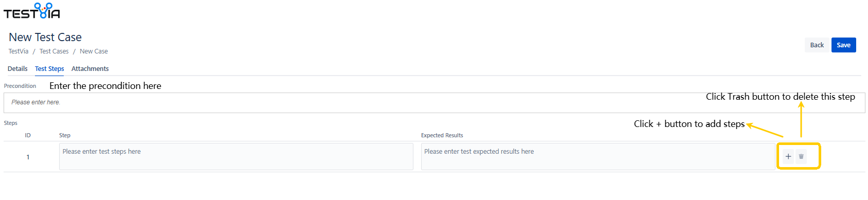This screenshot has width=868, height=200.
Task: Click the New Test Case heading
Action: 45,37
